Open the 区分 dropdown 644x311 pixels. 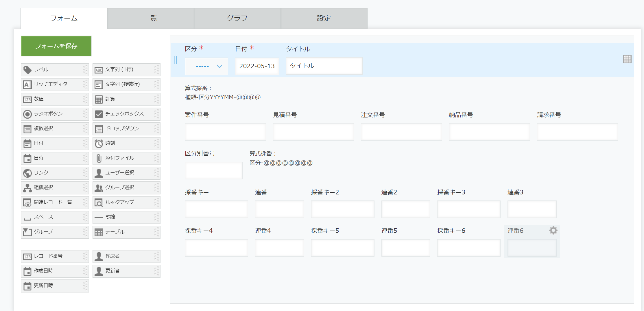206,66
